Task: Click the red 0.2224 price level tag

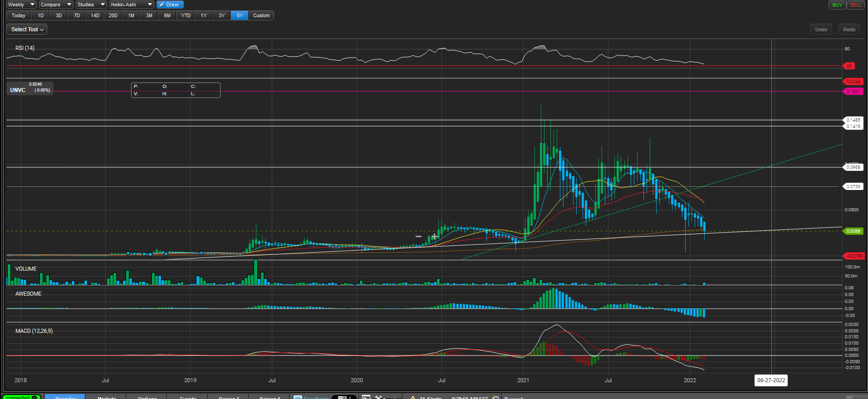Action: (853, 82)
